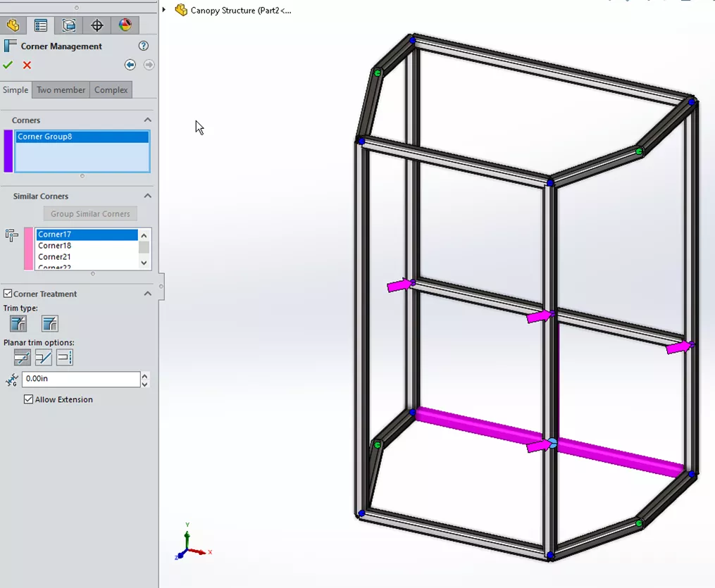
Task: Collapse the Similar Corners section
Action: [x=148, y=196]
